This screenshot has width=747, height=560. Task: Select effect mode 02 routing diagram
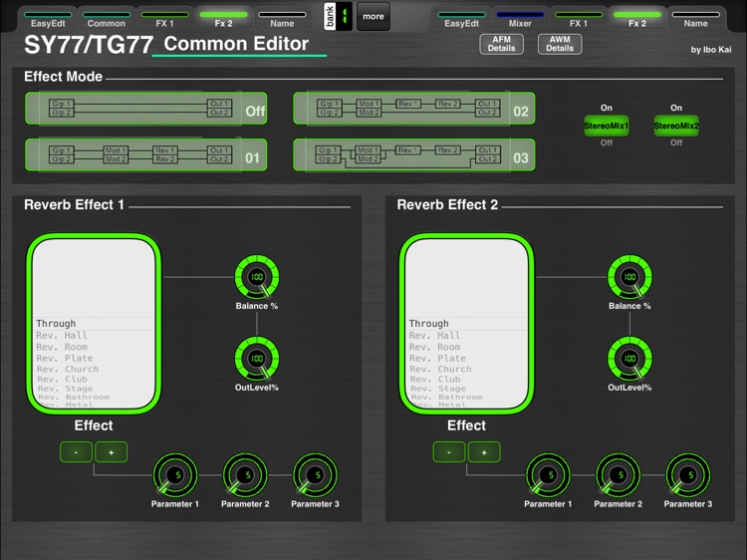414,109
